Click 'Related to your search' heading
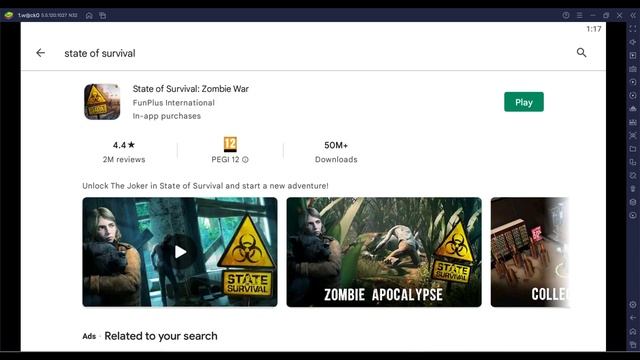 (161, 336)
